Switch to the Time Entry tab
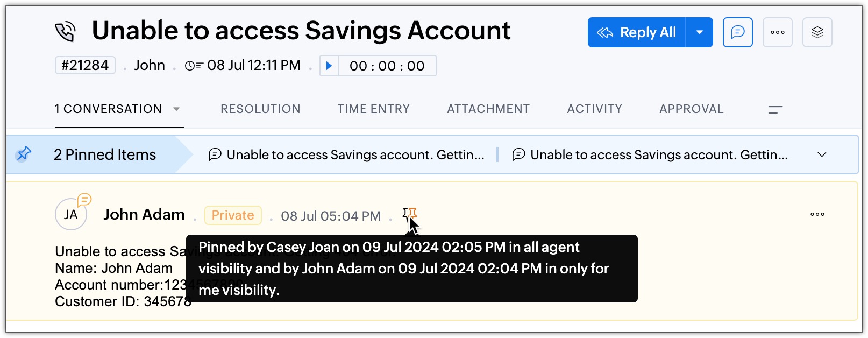Screen dimensions: 868x338 373,109
